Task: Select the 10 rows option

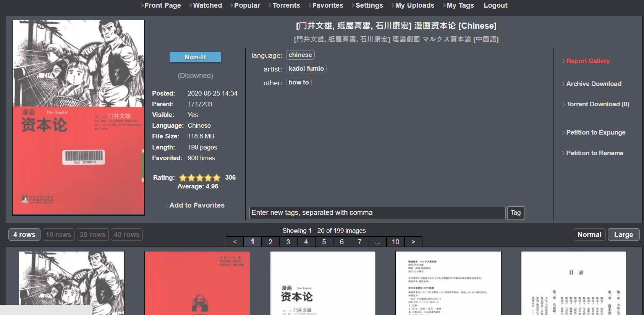Action: pos(58,235)
